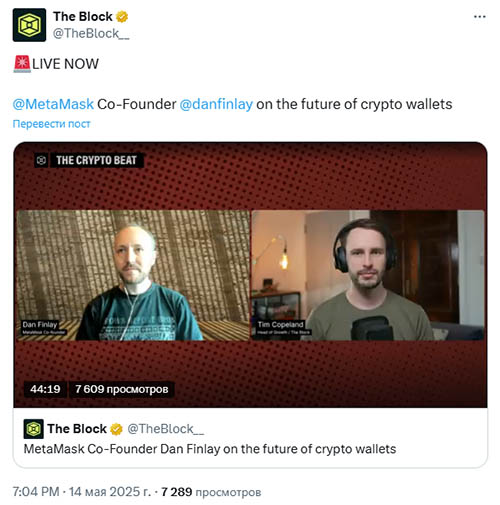500x505 pixels.
Task: Click Dan Finlay's video feed
Action: 133,275
